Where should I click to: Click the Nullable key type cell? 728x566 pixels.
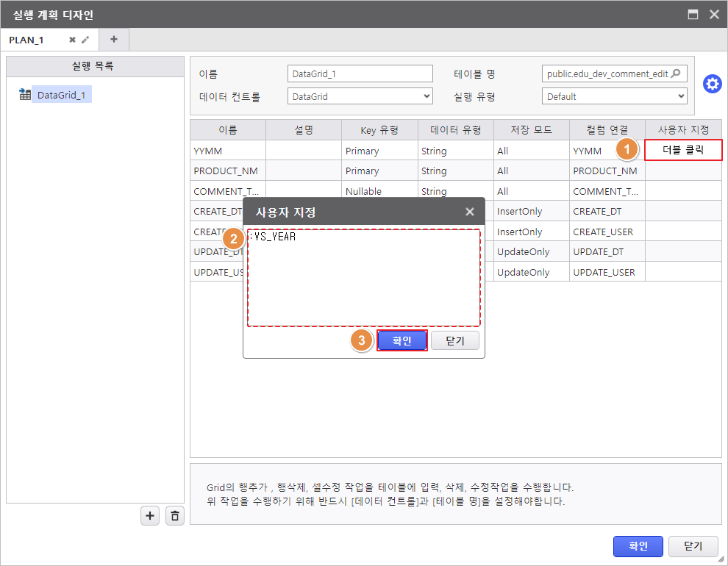[379, 190]
